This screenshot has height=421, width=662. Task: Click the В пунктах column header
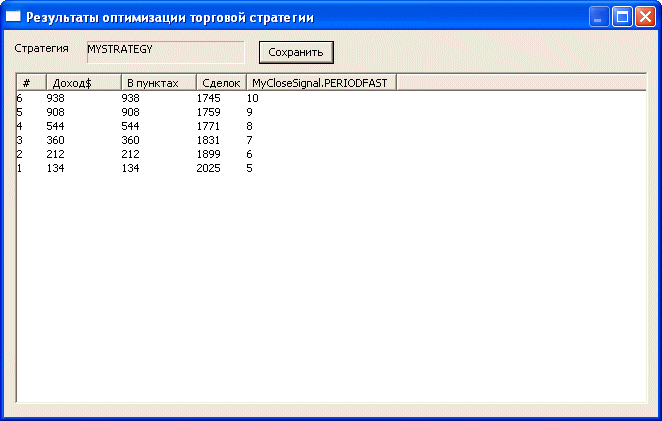(158, 82)
